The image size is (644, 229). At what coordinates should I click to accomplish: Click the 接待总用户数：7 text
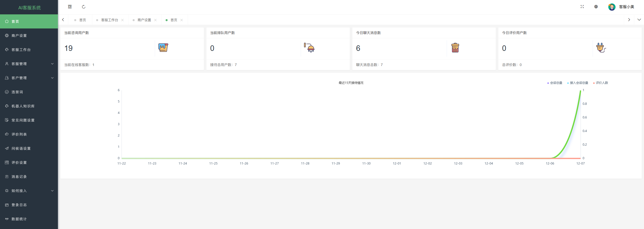223,65
